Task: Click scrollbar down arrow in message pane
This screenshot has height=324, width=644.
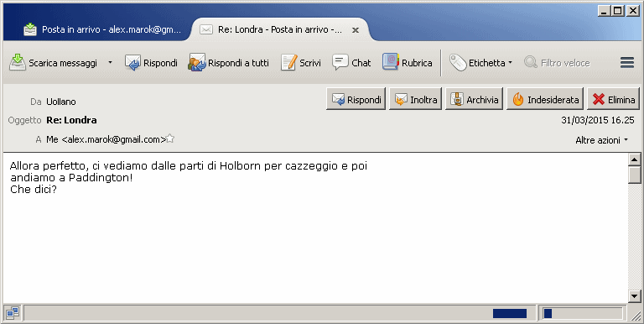Action: click(x=634, y=295)
